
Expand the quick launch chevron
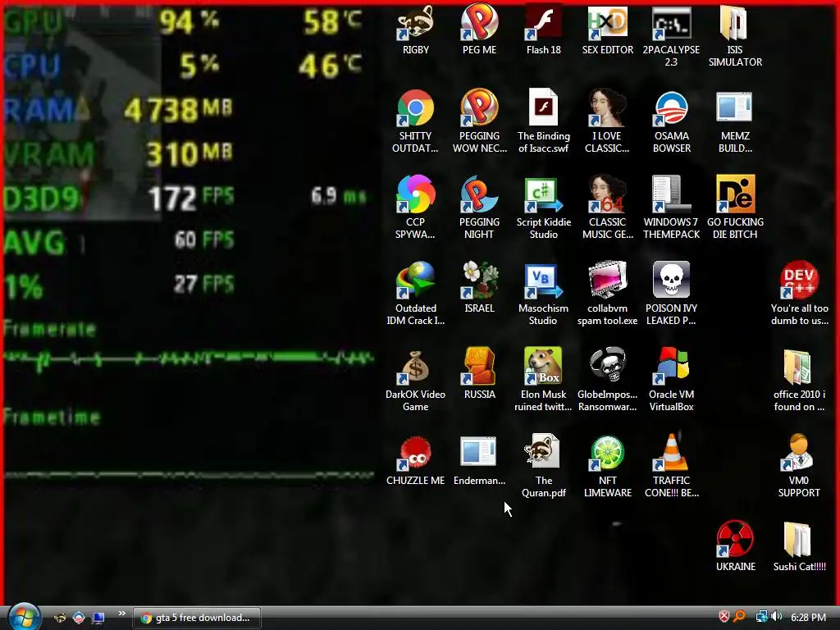point(121,614)
